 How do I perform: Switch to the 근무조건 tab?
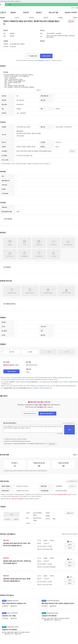pos(17,18)
